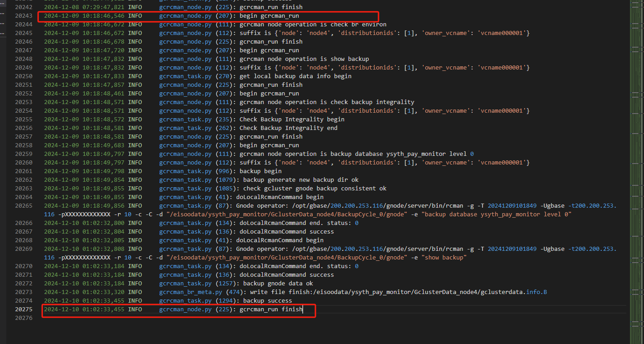Click 'Check Backup Integrality end' message
This screenshot has width=644, height=344.
pos(289,128)
